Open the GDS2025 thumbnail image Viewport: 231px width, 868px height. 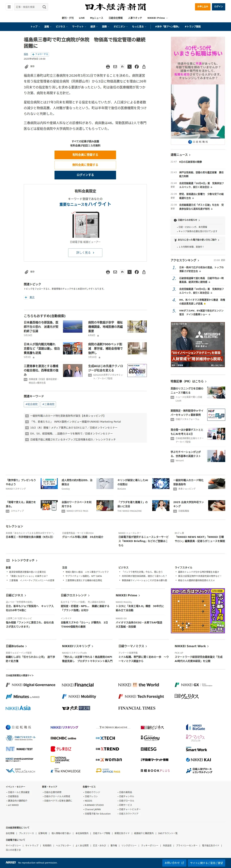(137, 370)
